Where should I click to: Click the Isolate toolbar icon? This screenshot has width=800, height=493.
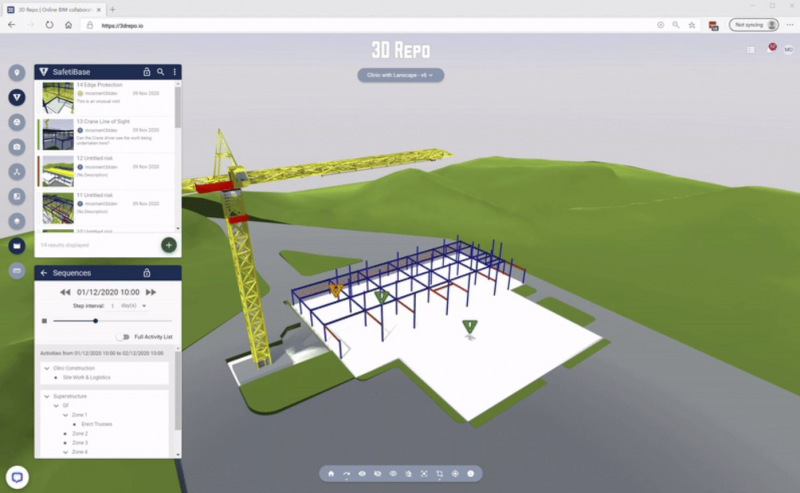click(393, 474)
